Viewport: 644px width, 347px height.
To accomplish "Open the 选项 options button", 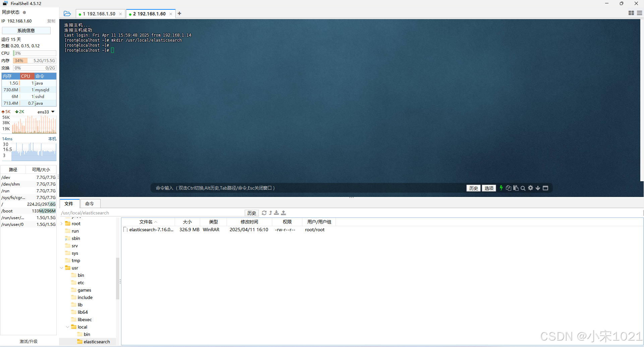I will click(489, 188).
